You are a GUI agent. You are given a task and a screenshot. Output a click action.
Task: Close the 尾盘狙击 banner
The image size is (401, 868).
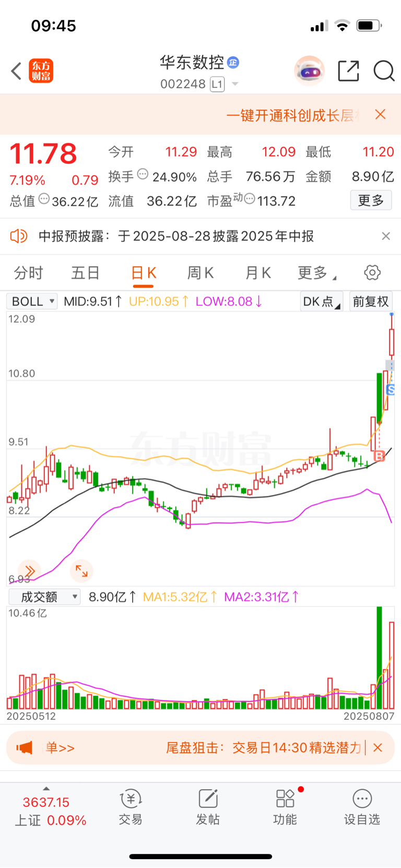378,747
